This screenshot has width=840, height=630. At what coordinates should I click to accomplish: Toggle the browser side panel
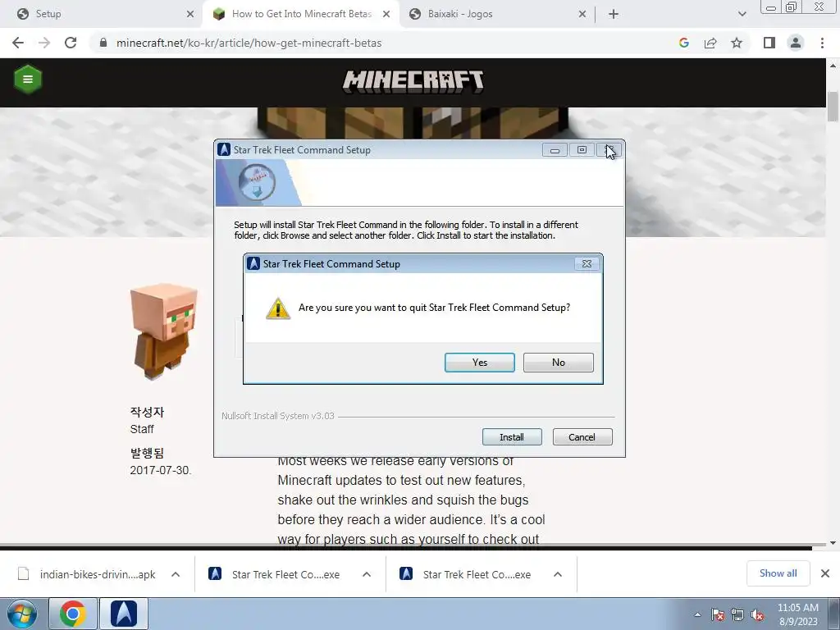(x=769, y=43)
